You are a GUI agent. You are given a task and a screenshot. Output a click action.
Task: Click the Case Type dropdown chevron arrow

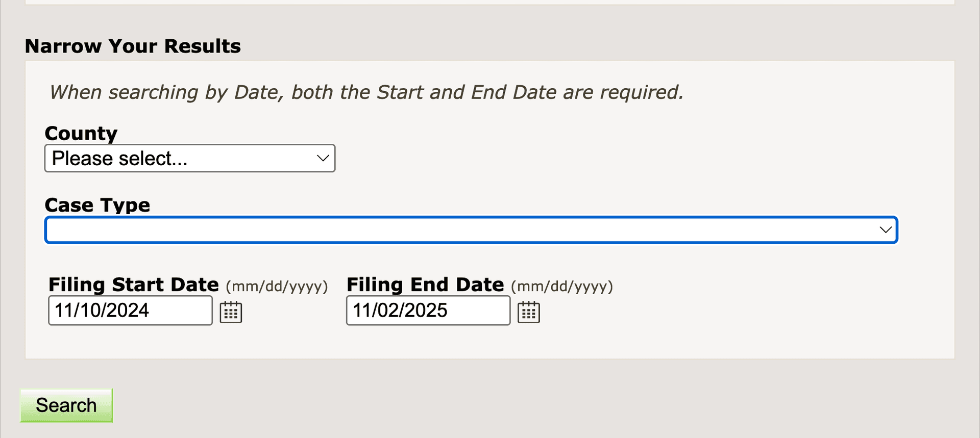[885, 230]
